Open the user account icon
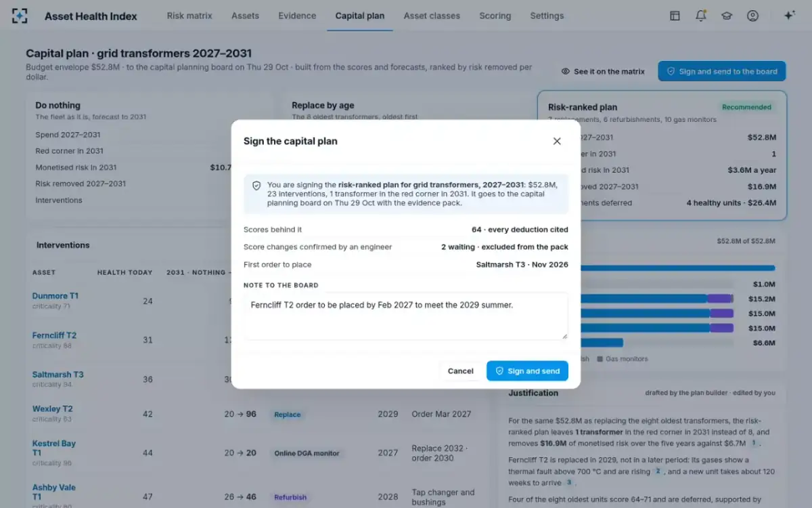Viewport: 812px width, 508px height. click(752, 16)
